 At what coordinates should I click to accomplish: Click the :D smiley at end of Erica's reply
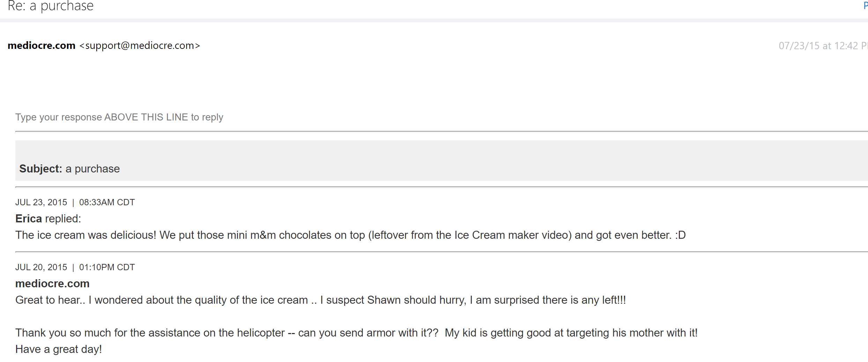(680, 235)
